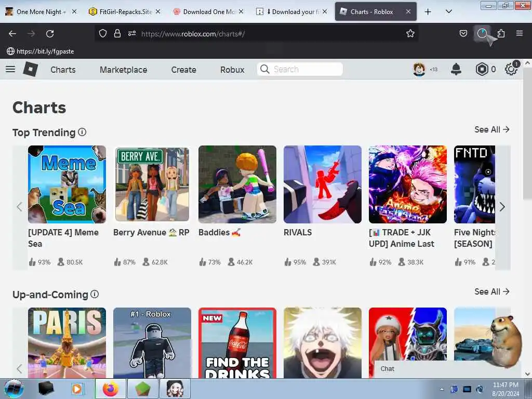List all open tabs dropdown
532x399 pixels.
tap(448, 11)
